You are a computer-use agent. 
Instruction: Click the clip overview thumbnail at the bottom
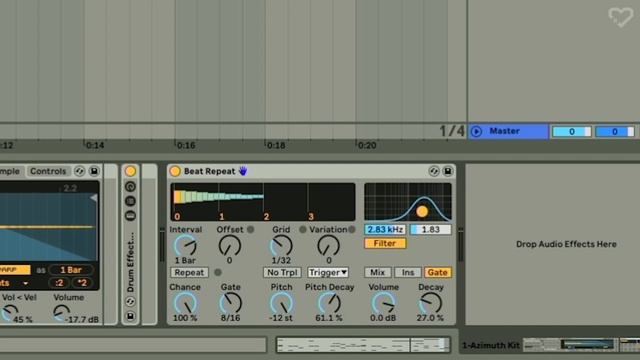click(x=363, y=345)
